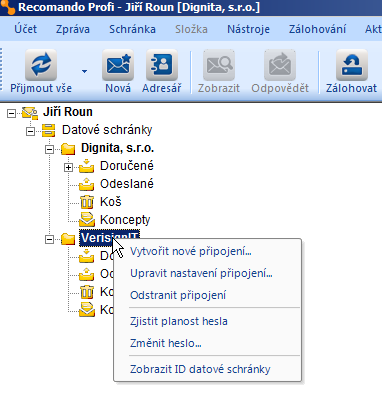Image resolution: width=382 pixels, height=398 pixels.
Task: Select the Doručené inbox icon under Dignita
Action: (x=87, y=166)
